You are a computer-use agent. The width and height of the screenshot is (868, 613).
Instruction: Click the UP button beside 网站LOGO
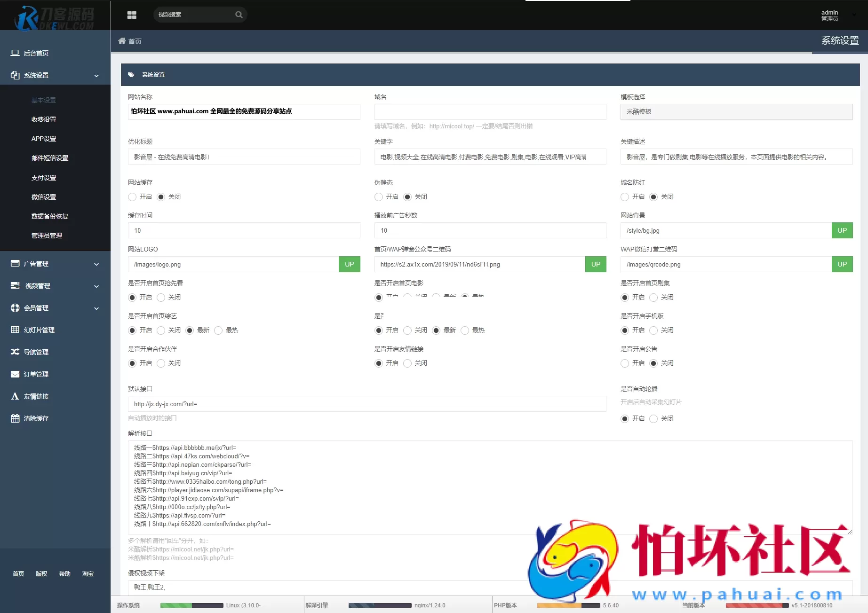[349, 264]
